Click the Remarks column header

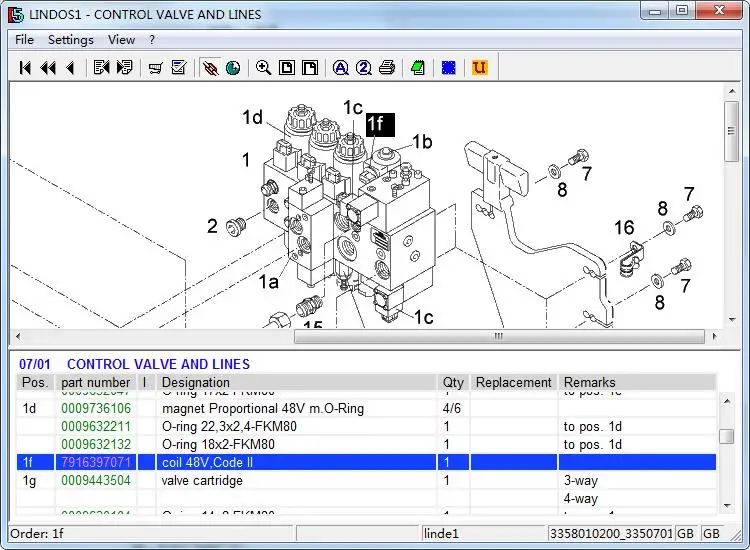point(637,383)
